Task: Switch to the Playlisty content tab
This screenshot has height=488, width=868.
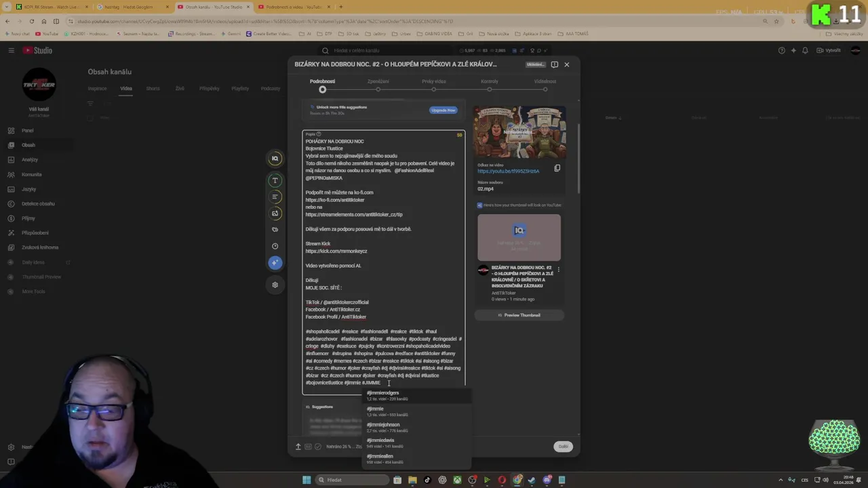Action: (240, 89)
